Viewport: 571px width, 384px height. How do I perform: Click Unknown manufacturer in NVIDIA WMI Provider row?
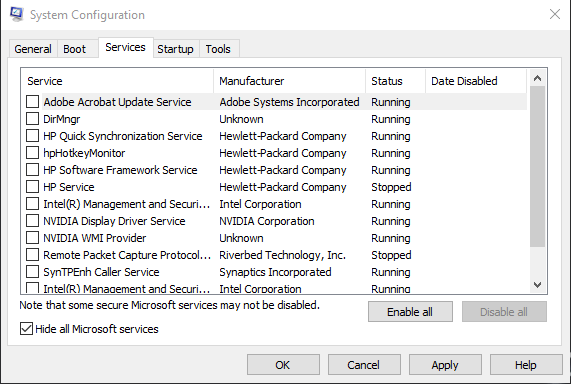(241, 238)
